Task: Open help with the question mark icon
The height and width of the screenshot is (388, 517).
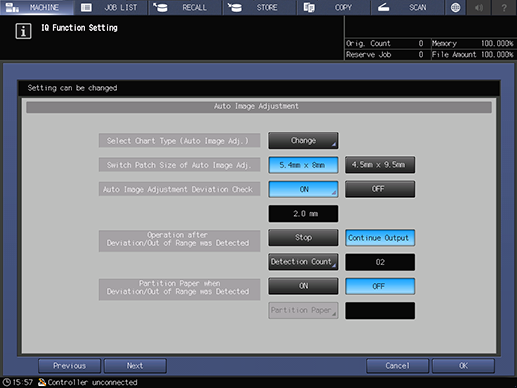Action: point(504,7)
